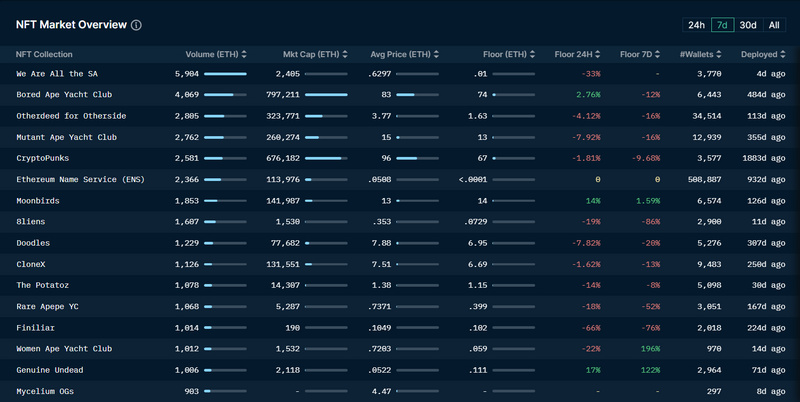Screen dimensions: 800x402
Task: Open the Bored Ape Yacht Club collection
Action: 64,95
